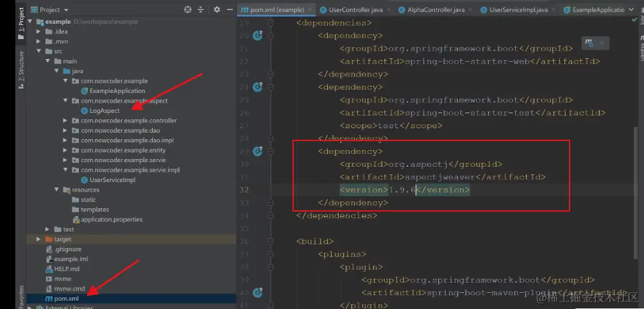Expand the .mvn folder arrow
The height and width of the screenshot is (309, 644).
[39, 42]
